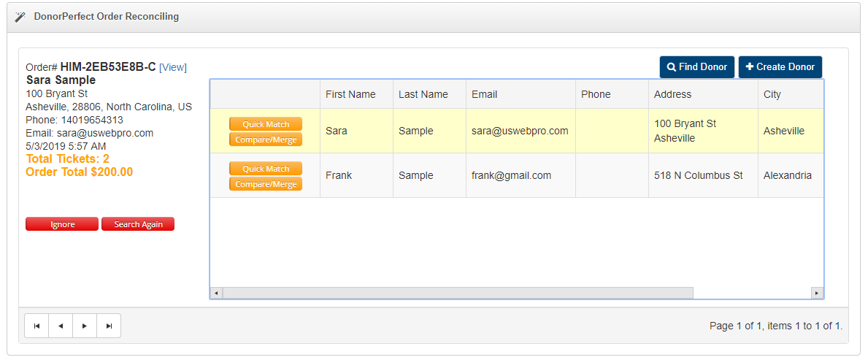
Task: Click the Create Donor plus button
Action: point(780,67)
